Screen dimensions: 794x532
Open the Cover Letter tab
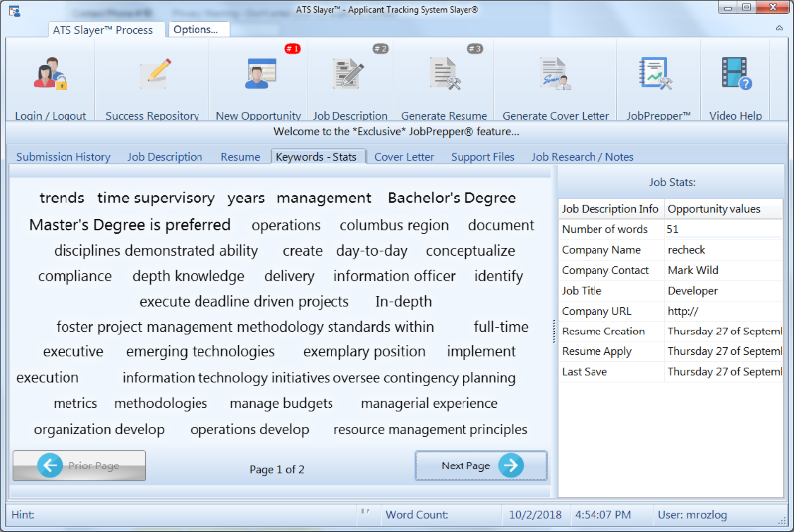(x=404, y=157)
